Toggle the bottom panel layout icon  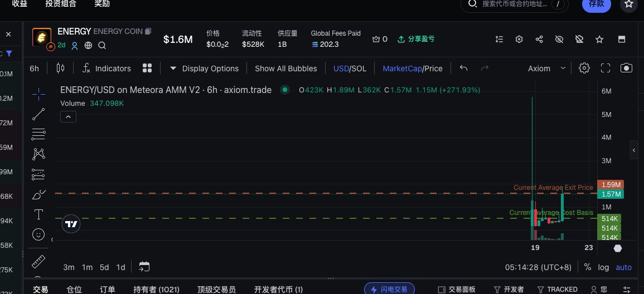click(x=622, y=40)
